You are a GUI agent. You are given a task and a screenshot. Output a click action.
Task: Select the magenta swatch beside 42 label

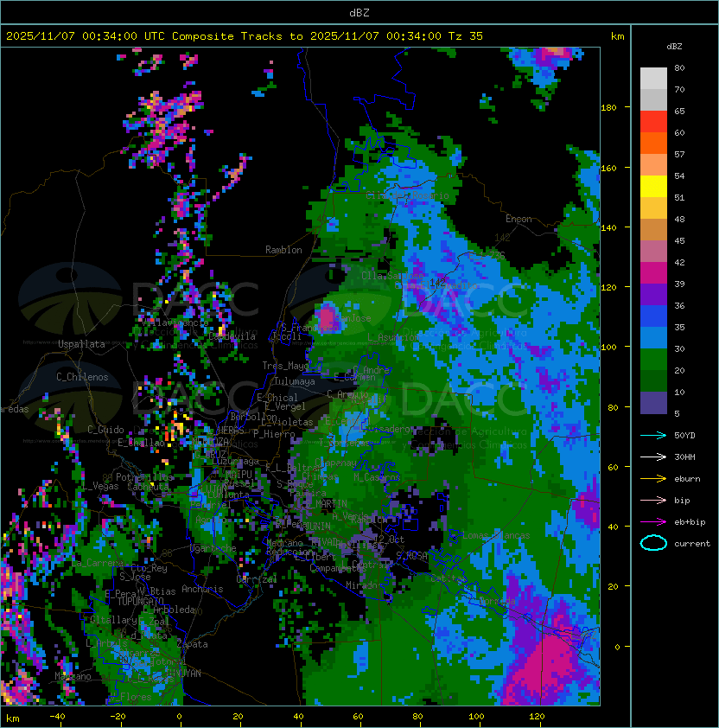pyautogui.click(x=653, y=273)
